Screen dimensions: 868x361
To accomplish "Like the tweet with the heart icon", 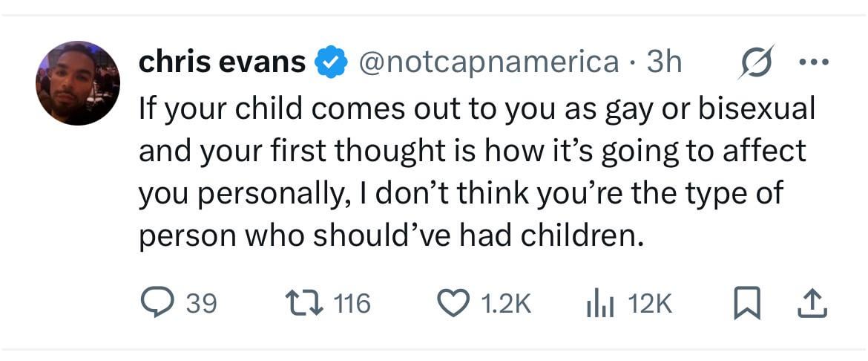I will pyautogui.click(x=452, y=303).
